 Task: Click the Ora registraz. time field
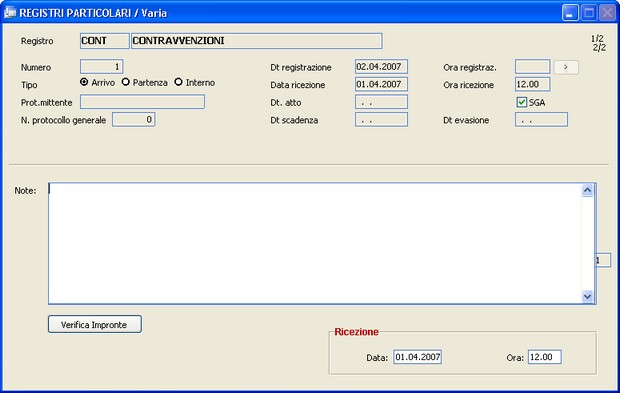pyautogui.click(x=532, y=67)
